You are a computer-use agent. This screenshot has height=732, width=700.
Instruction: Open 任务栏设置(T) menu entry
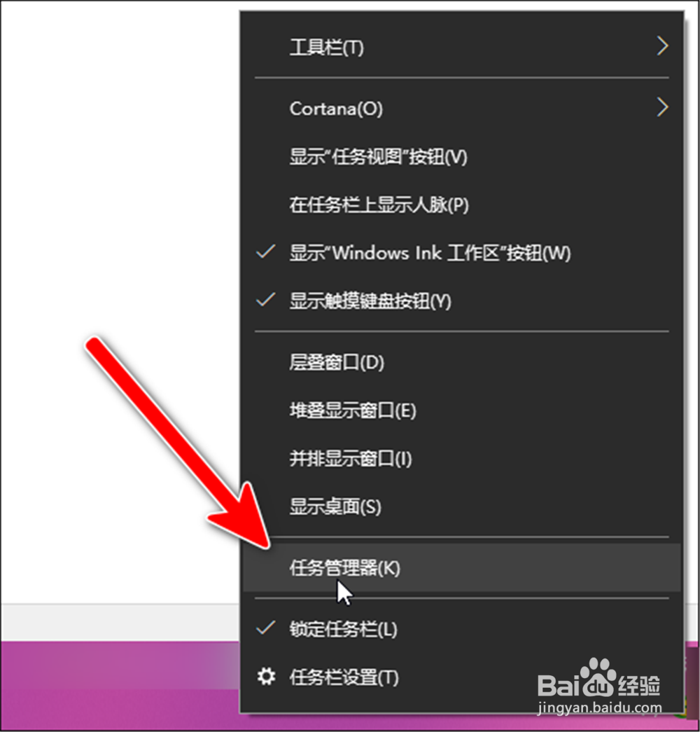[x=461, y=677]
